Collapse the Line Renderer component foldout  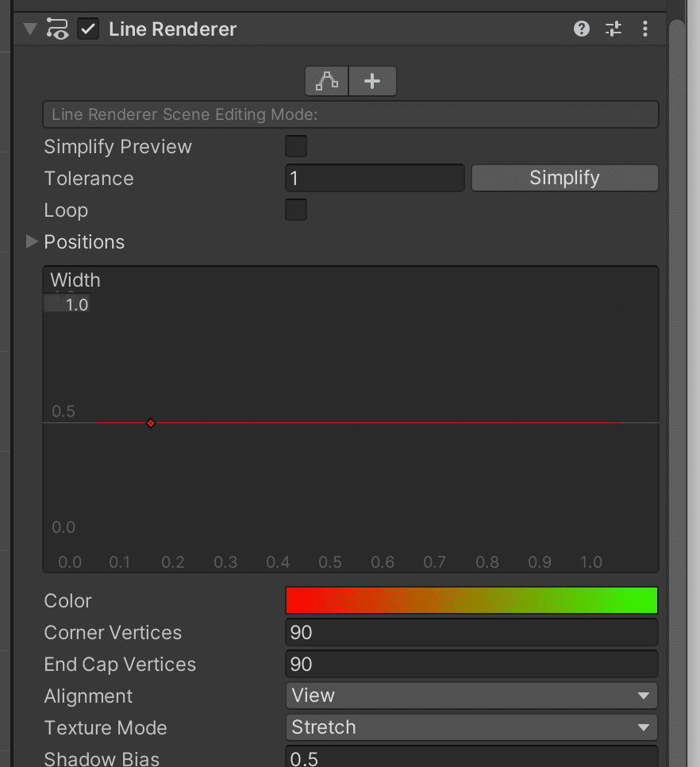pos(30,29)
